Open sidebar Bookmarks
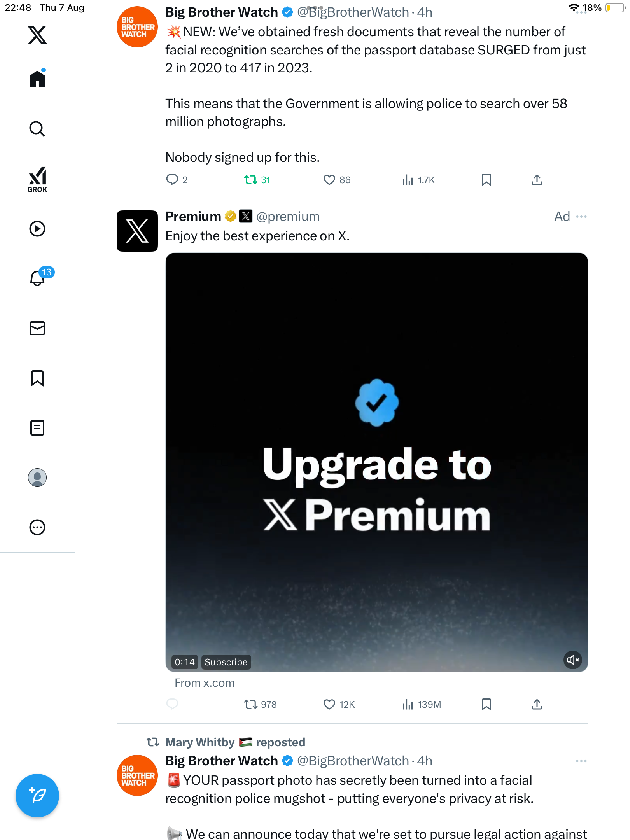The height and width of the screenshot is (840, 630). pos(37,378)
